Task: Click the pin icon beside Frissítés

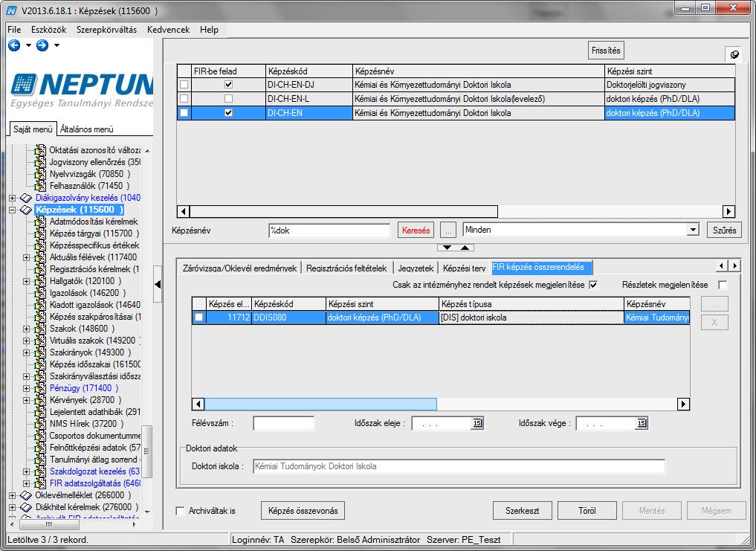Action: click(734, 54)
